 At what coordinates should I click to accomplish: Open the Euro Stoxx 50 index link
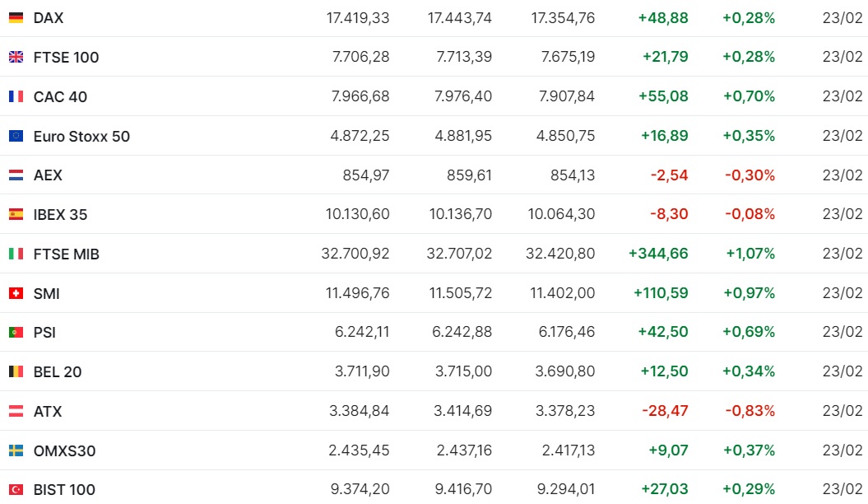[81, 136]
